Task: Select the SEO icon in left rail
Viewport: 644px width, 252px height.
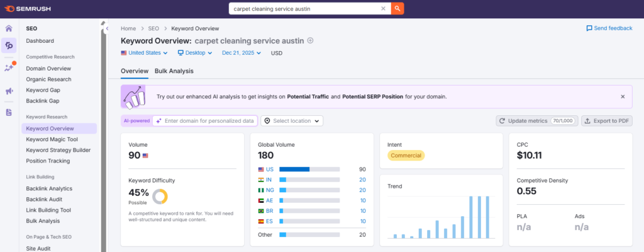Action: [x=9, y=45]
